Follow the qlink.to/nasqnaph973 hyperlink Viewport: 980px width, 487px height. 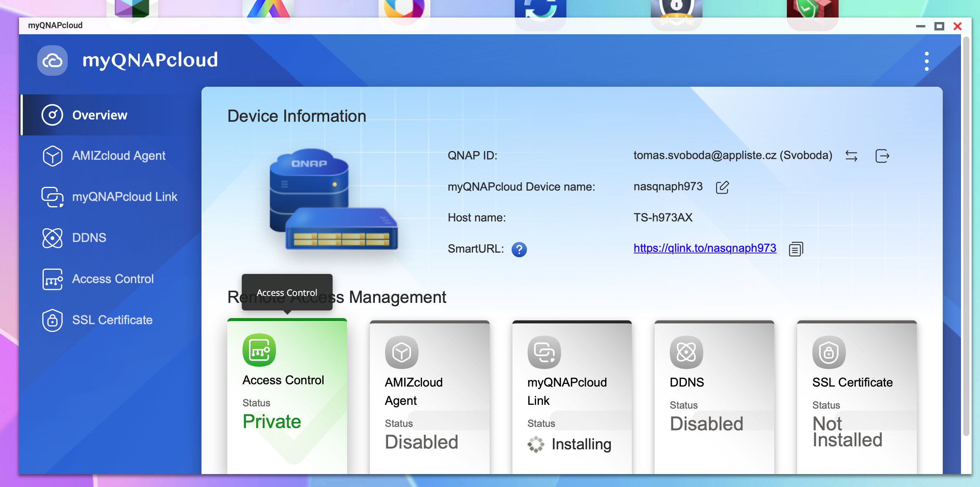click(x=704, y=248)
